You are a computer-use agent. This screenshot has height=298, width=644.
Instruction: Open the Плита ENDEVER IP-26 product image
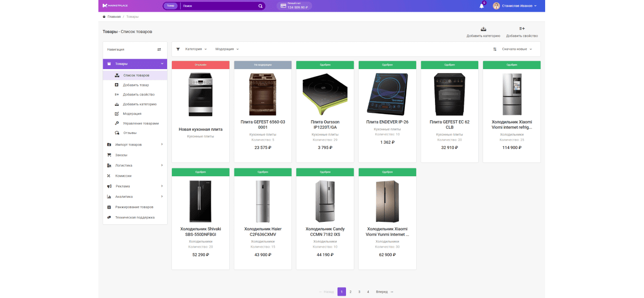click(x=387, y=94)
